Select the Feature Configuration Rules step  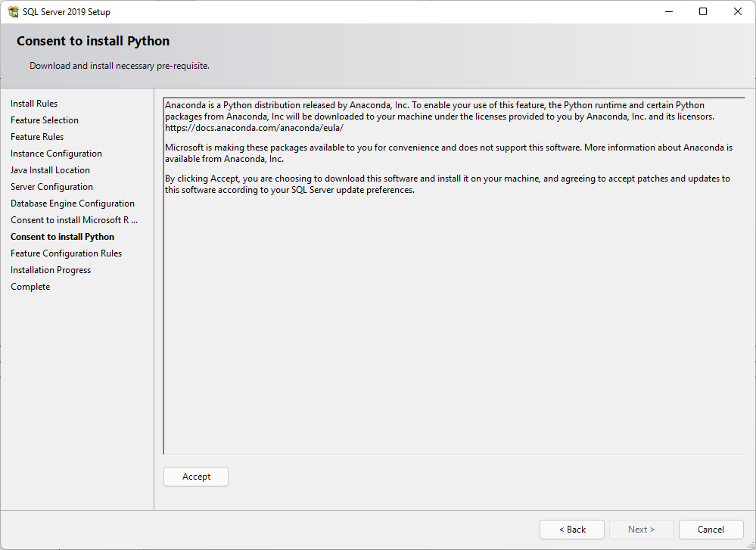pyautogui.click(x=66, y=253)
